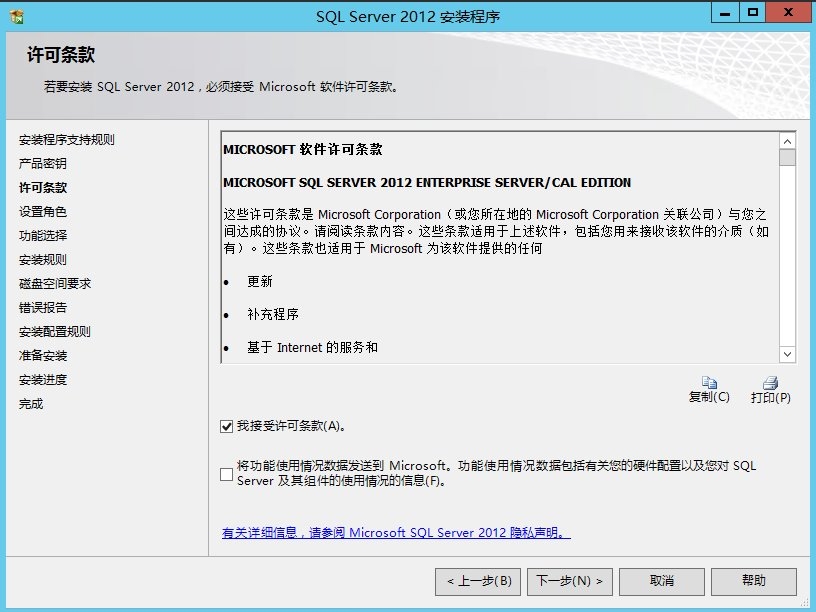The height and width of the screenshot is (612, 816).
Task: Select 安装规则 step in sidebar
Action: point(43,259)
